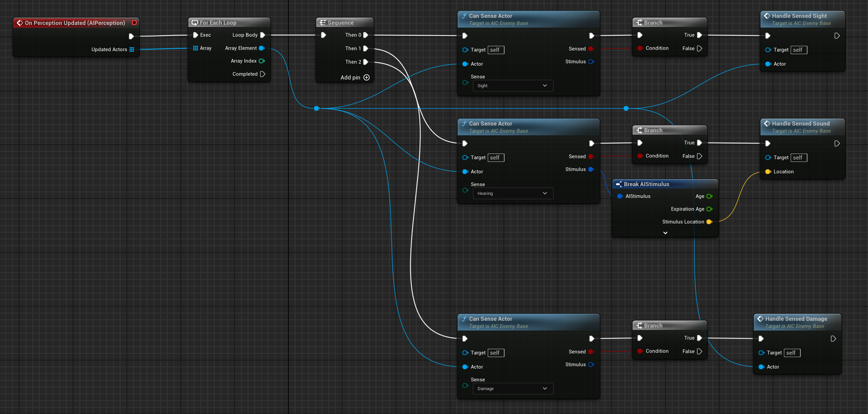
Task: Click the Updated Actors array pin
Action: tap(132, 49)
